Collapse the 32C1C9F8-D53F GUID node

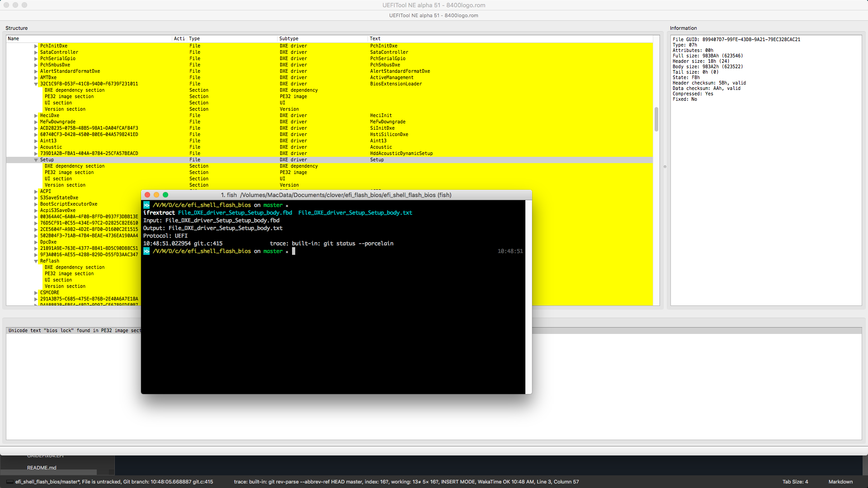pyautogui.click(x=36, y=84)
